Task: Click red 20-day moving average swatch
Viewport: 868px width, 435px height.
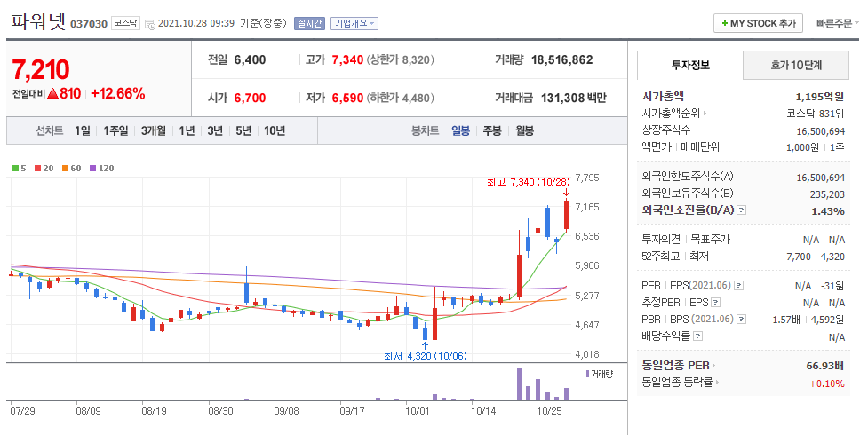Action: (37, 169)
